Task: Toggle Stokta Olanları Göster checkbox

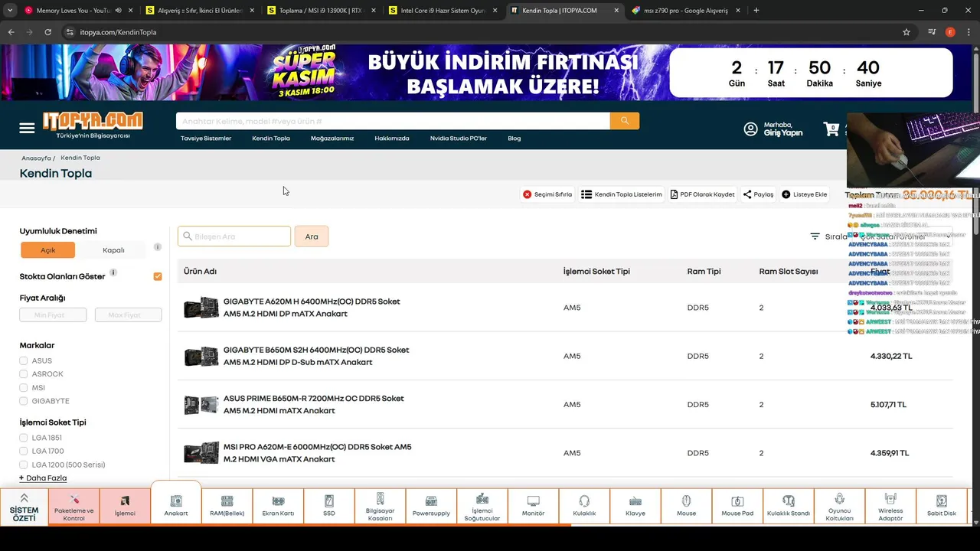Action: pyautogui.click(x=158, y=276)
